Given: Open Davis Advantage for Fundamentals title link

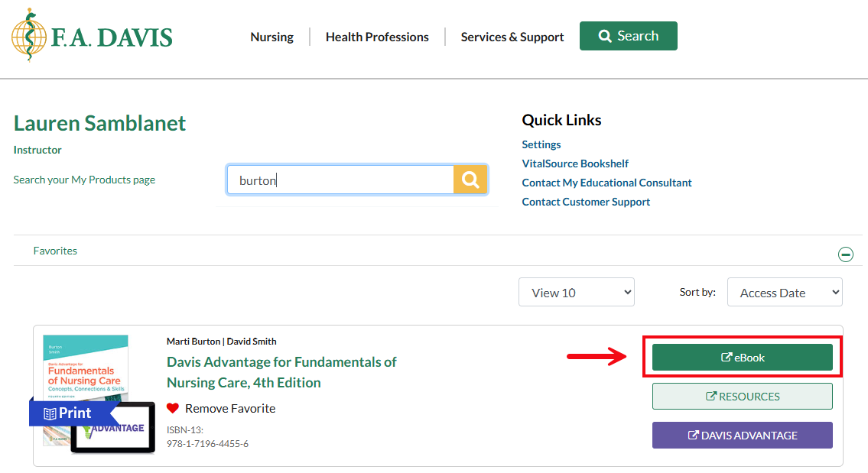Looking at the screenshot, I should click(281, 372).
